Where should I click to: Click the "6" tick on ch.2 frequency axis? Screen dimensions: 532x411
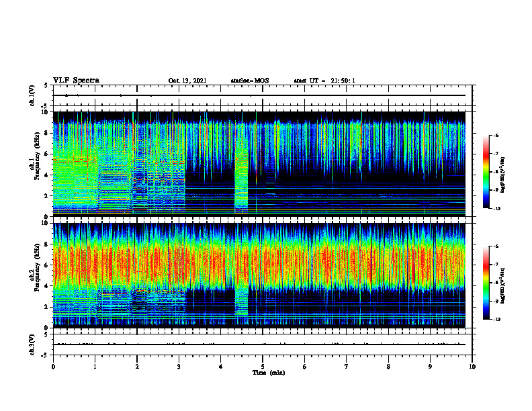(47, 265)
